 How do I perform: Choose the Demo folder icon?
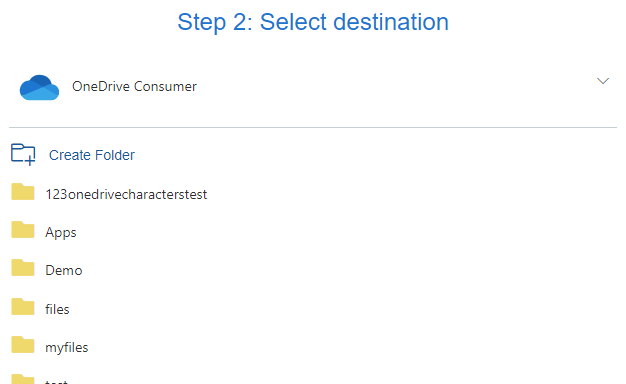[x=23, y=268]
